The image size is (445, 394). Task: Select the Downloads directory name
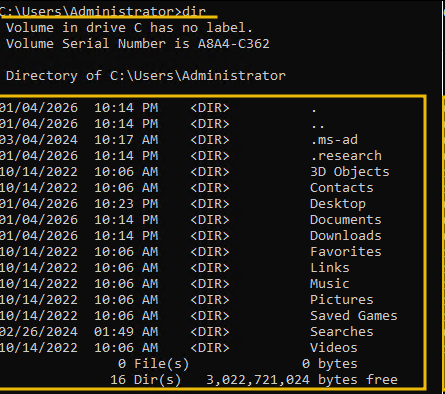346,236
